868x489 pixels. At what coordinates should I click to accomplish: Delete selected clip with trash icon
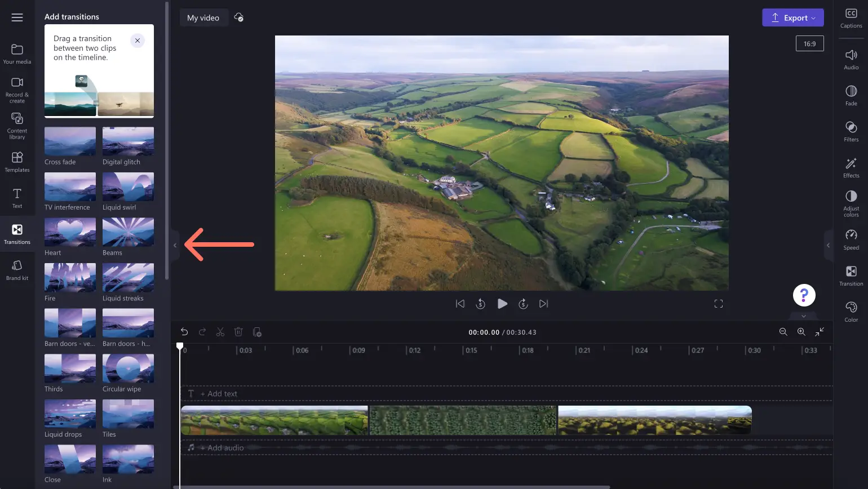coord(238,332)
